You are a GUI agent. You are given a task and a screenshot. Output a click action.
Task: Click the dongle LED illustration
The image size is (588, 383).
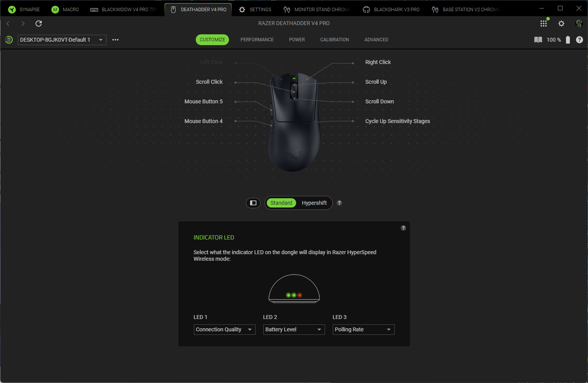point(294,289)
